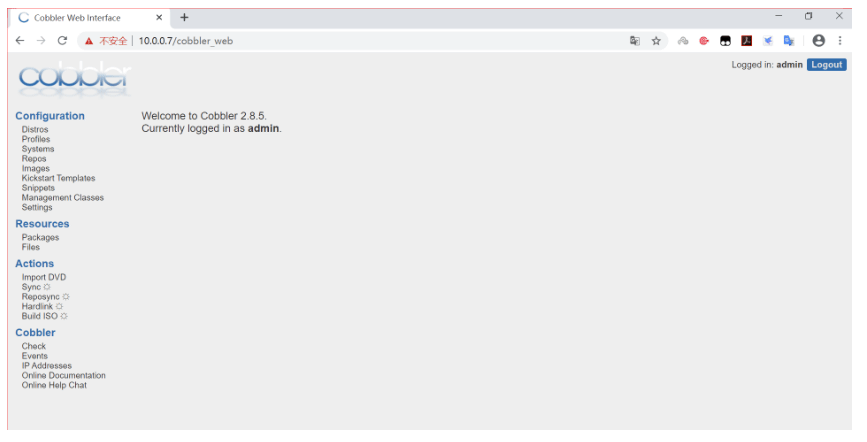Open Online Help Chat link

pyautogui.click(x=54, y=385)
